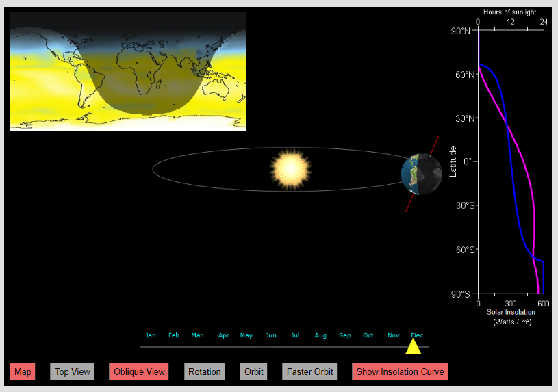Click the 12 hours axis value
The width and height of the screenshot is (558, 392).
pyautogui.click(x=511, y=22)
